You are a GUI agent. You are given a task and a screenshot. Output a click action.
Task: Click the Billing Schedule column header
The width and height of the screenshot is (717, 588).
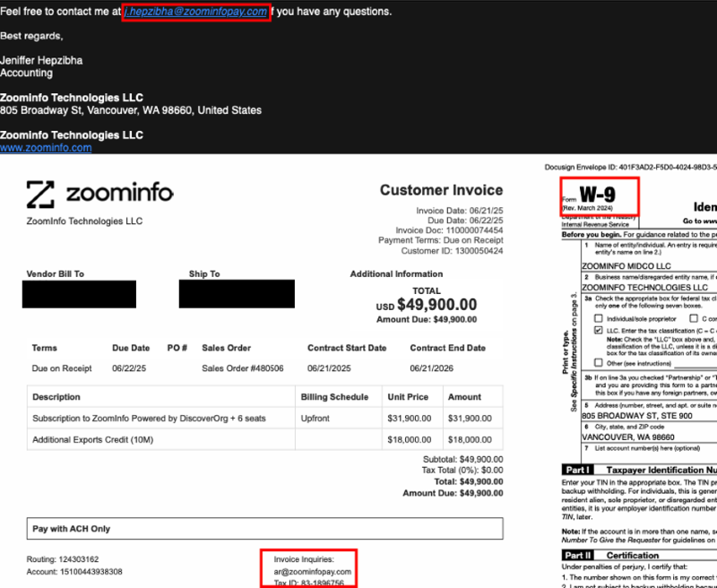334,397
